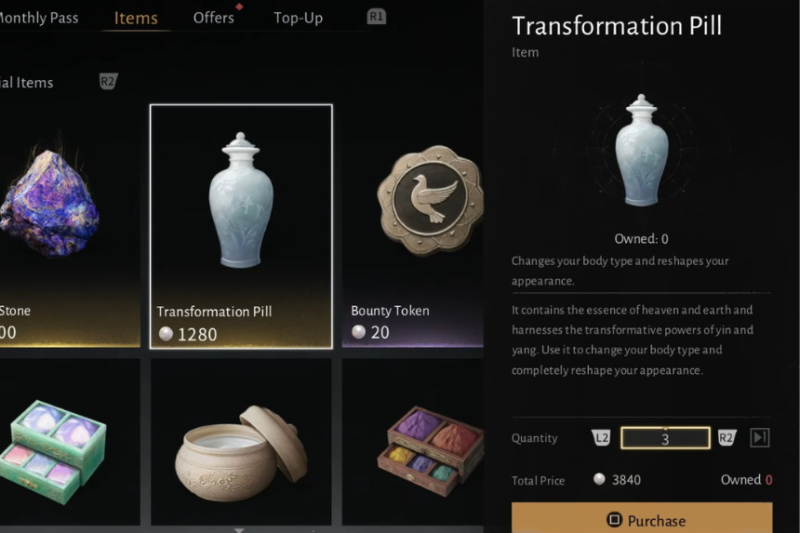The width and height of the screenshot is (800, 533).
Task: Switch to the Offers tab
Action: coord(213,18)
